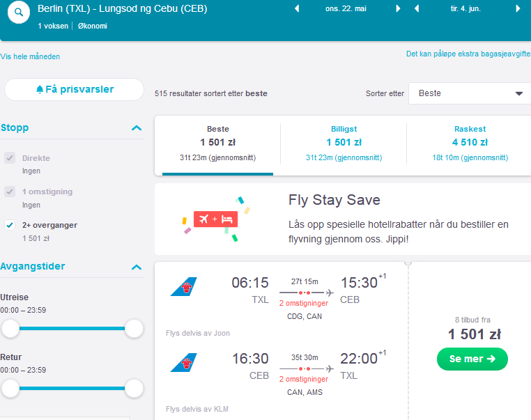Click the Utreise left slider handle
The width and height of the screenshot is (531, 420).
(x=10, y=328)
